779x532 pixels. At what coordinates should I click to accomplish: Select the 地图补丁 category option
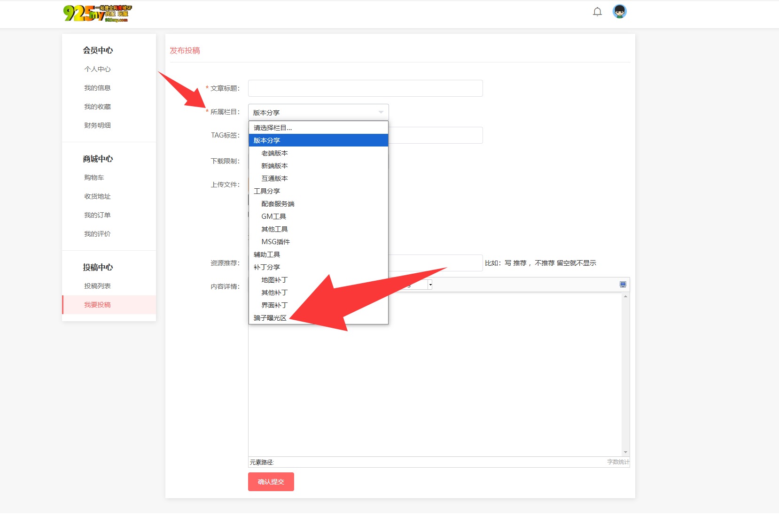(274, 280)
